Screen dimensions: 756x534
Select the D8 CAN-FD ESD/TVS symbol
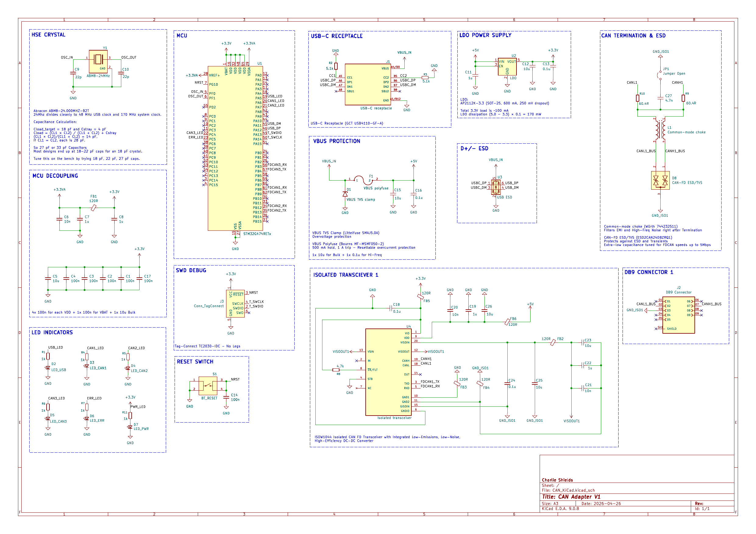(660, 180)
